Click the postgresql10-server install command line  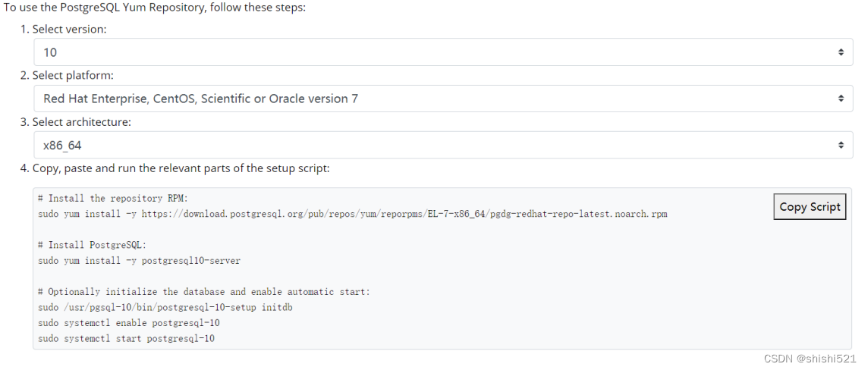[140, 261]
